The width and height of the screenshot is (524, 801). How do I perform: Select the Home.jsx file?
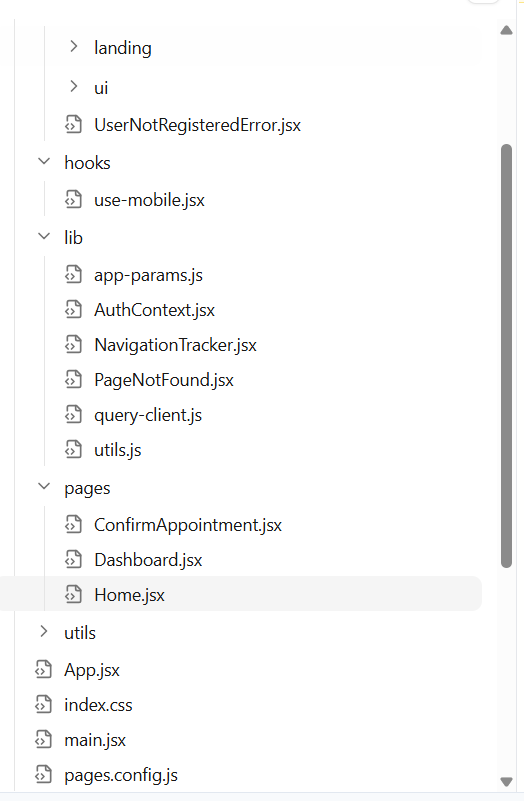[x=241, y=594]
